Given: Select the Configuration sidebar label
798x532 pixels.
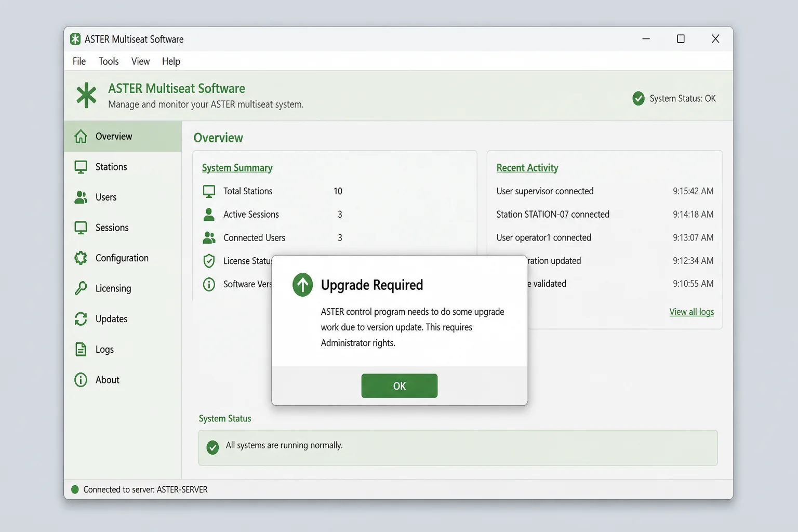Looking at the screenshot, I should tap(122, 258).
